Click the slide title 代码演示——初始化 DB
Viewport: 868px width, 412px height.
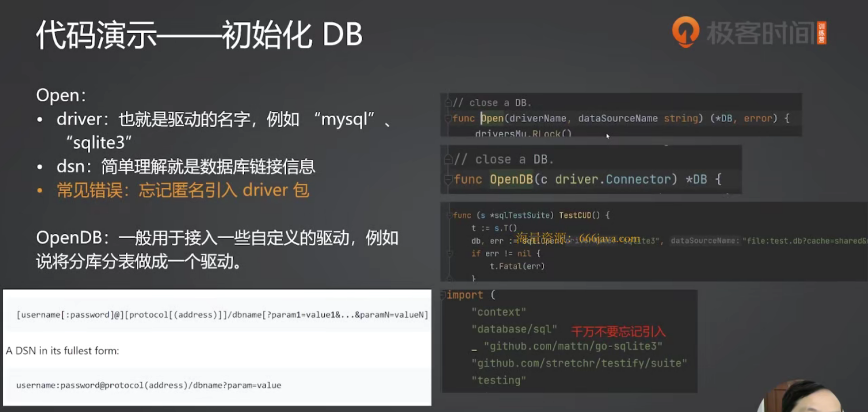[x=199, y=35]
